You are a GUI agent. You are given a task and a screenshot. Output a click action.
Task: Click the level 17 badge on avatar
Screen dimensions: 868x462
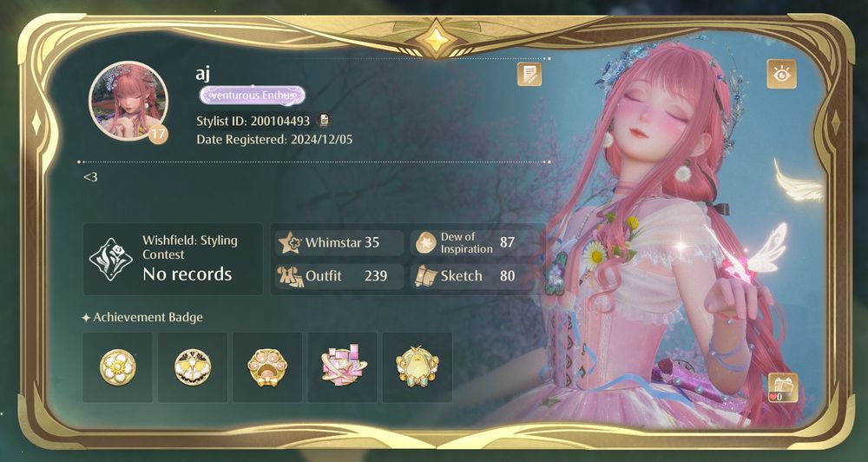pos(158,134)
